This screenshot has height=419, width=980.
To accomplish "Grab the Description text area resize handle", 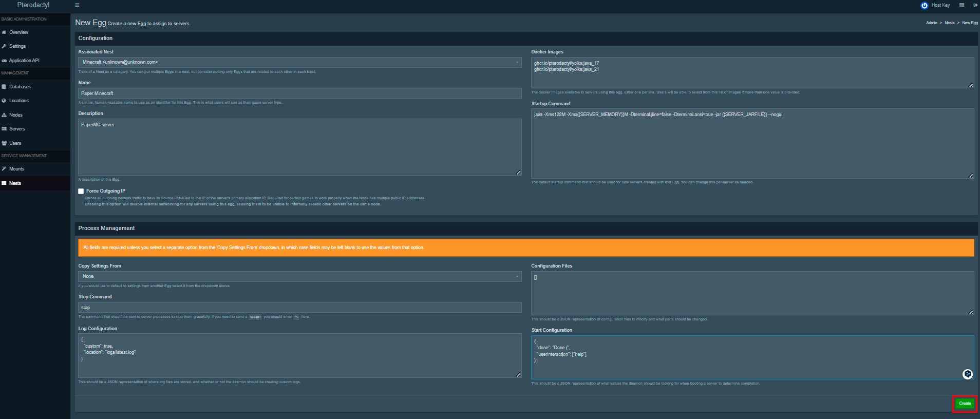I will [x=518, y=173].
